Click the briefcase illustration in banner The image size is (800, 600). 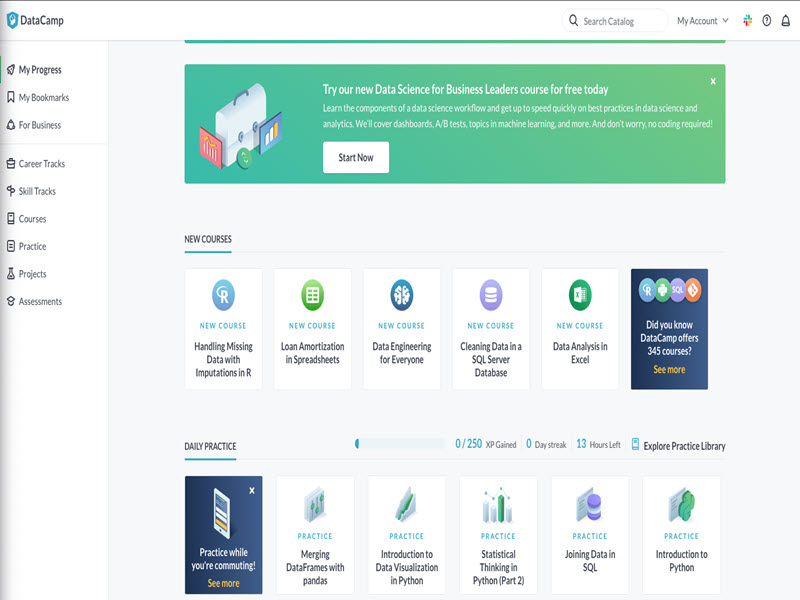241,126
